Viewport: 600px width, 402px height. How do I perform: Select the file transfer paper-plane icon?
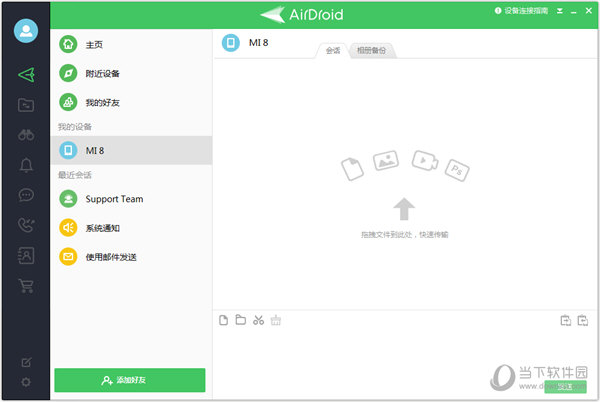click(26, 75)
